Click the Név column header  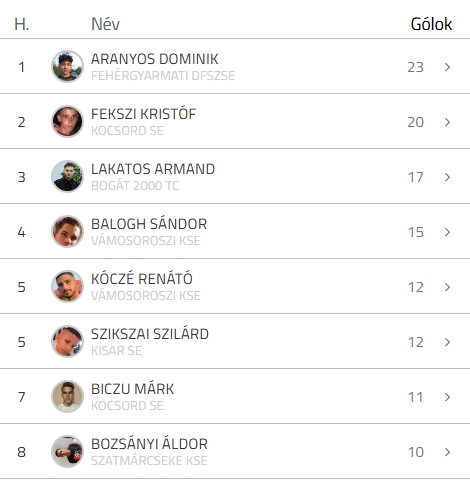click(x=105, y=24)
